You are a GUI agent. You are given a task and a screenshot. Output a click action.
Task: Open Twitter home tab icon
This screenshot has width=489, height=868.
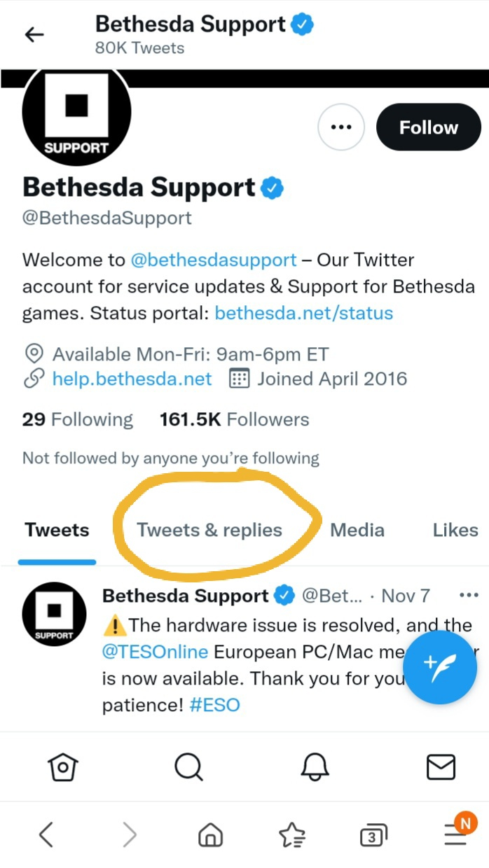[x=64, y=767]
